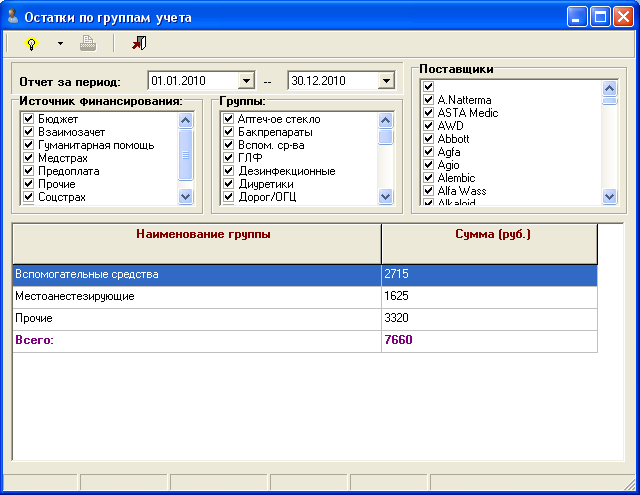Click the Наименование группы column header
Viewport: 640px width, 495px height.
(x=196, y=235)
